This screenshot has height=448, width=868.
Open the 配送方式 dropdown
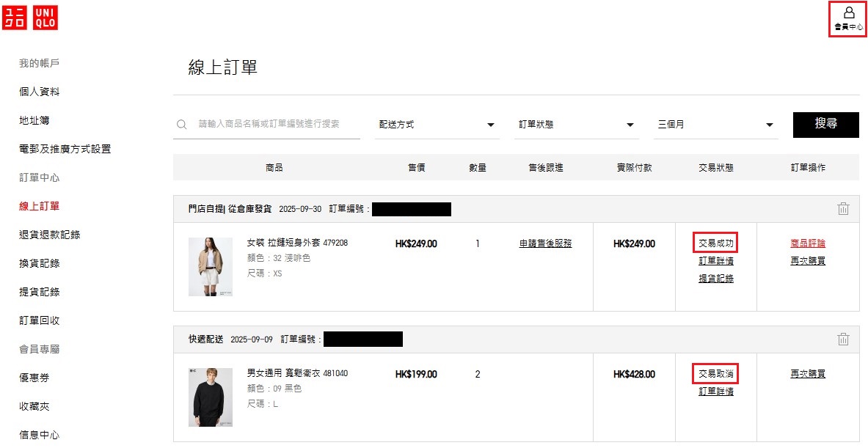pos(437,125)
